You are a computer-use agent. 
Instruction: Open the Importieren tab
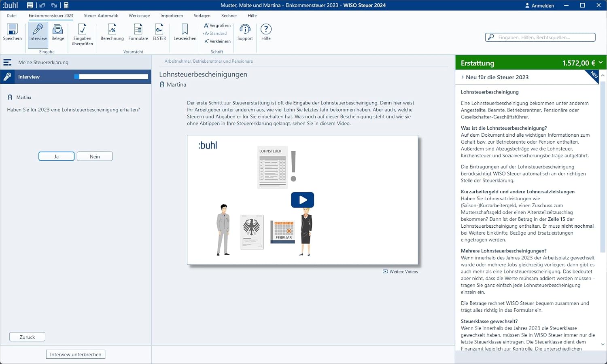172,15
